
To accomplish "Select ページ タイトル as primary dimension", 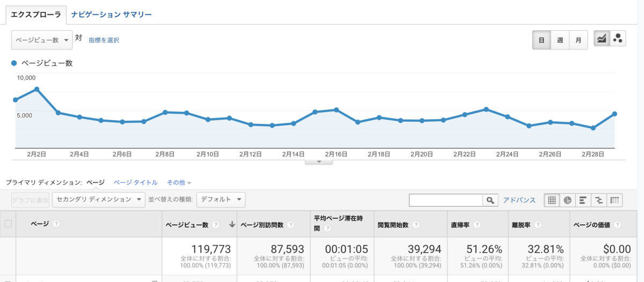I will (x=136, y=183).
